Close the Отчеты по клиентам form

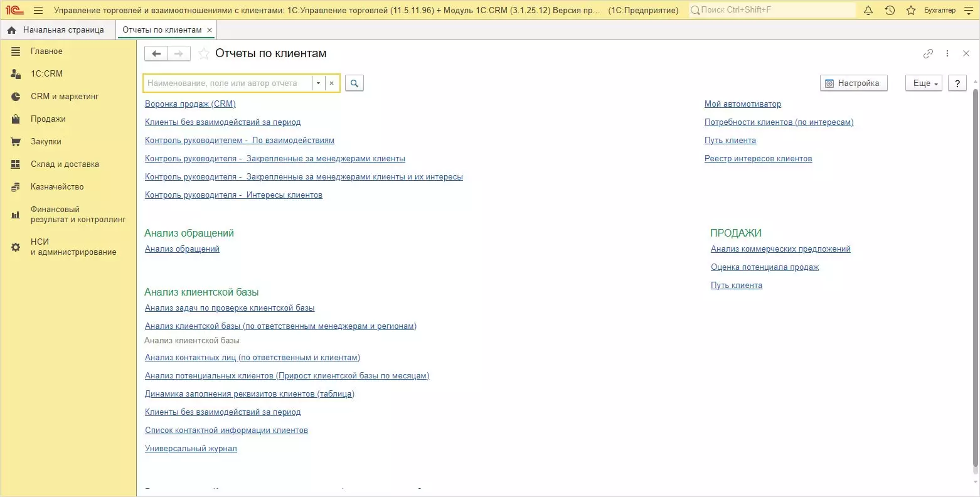click(x=966, y=54)
